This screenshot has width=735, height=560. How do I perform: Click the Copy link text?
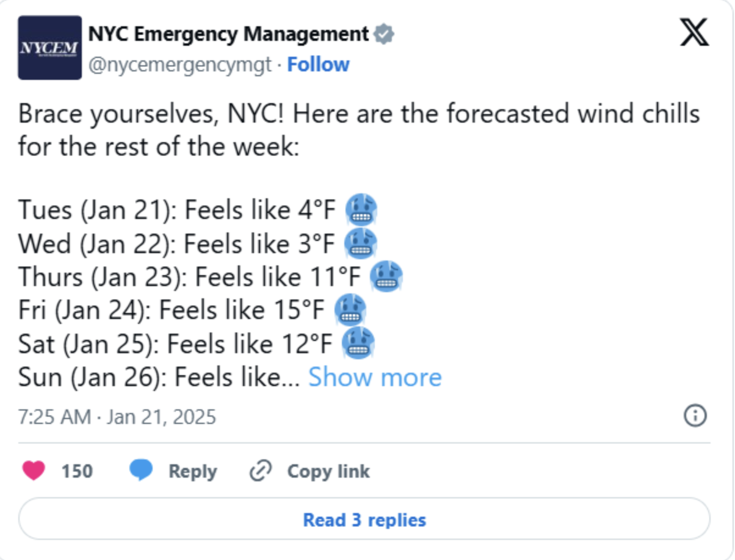click(328, 472)
